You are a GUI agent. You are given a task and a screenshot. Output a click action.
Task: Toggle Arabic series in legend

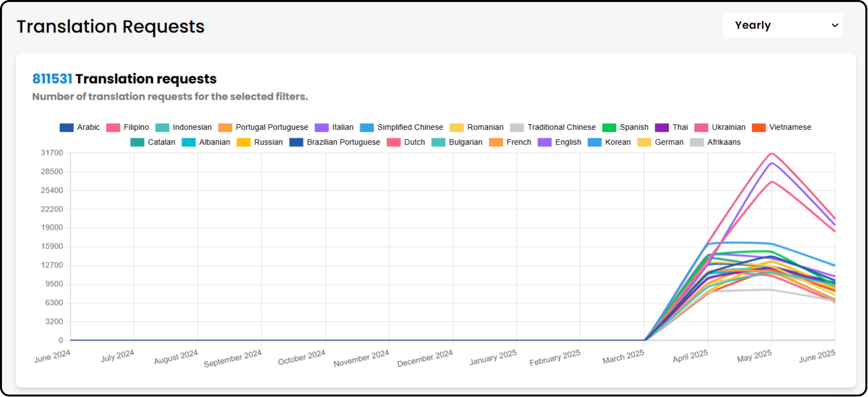click(80, 127)
